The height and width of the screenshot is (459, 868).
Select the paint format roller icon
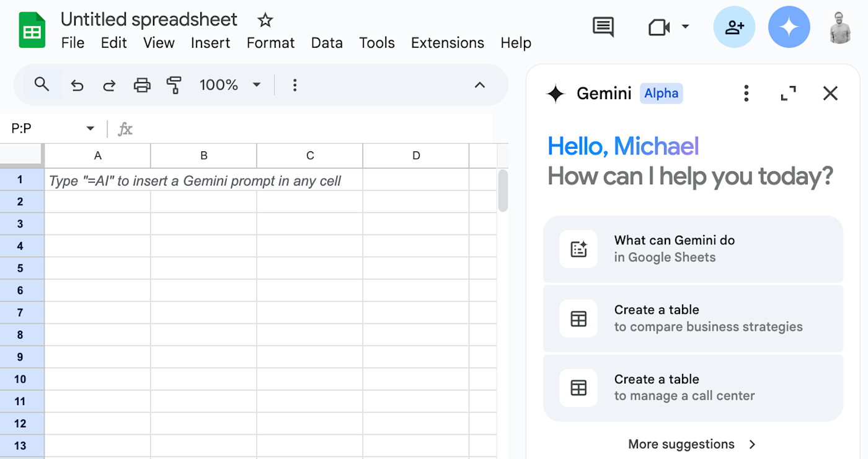pyautogui.click(x=174, y=85)
